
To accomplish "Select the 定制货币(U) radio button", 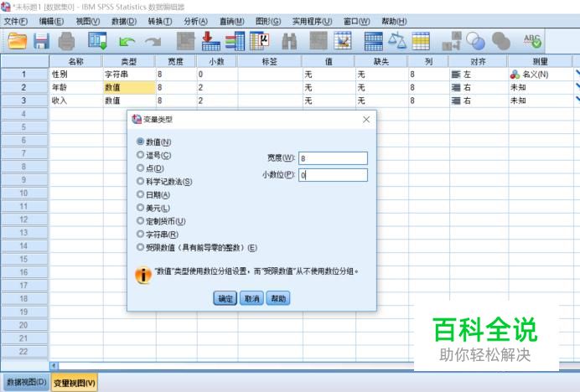I will click(x=140, y=221).
